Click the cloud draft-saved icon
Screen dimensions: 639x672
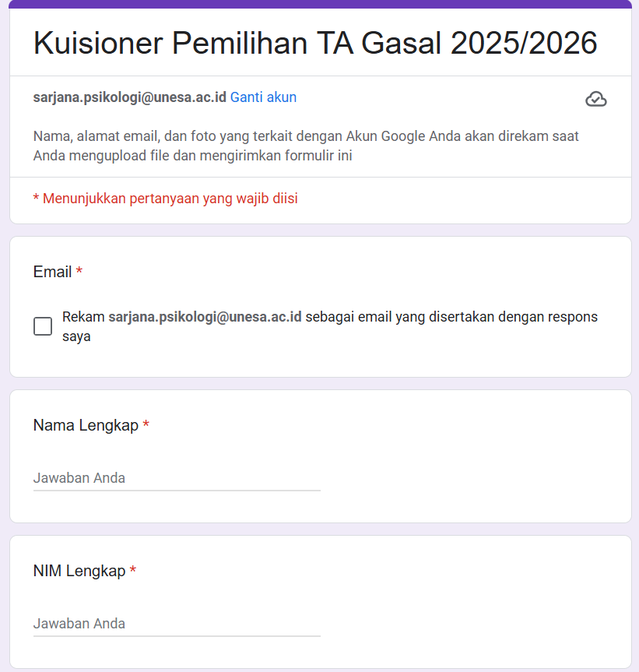595,99
